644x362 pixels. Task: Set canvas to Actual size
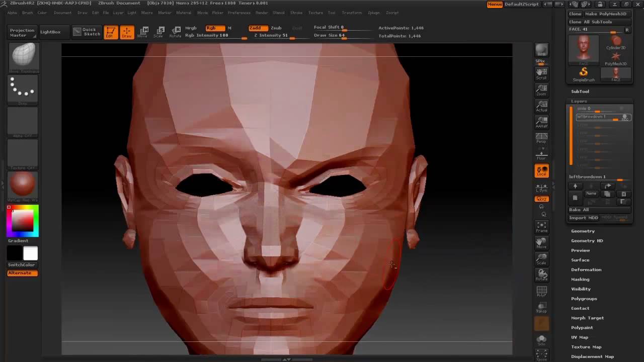(x=541, y=106)
